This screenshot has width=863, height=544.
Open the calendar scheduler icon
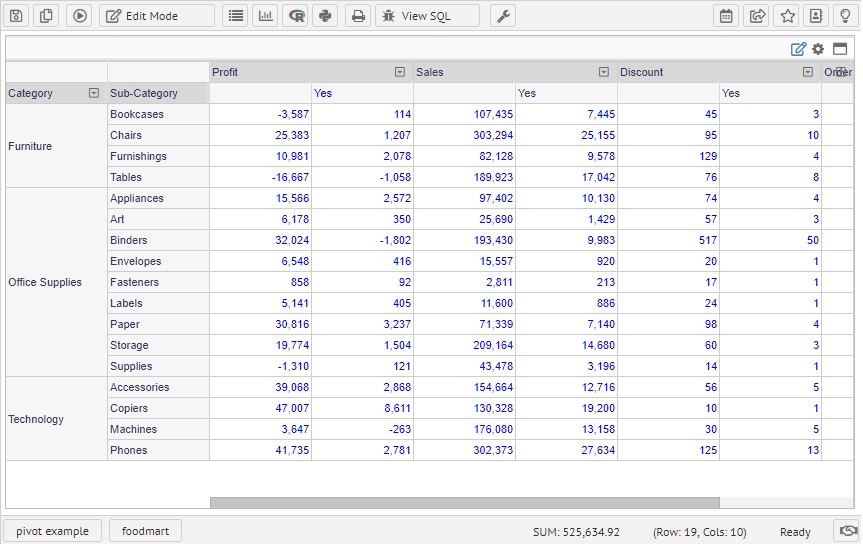(x=727, y=16)
